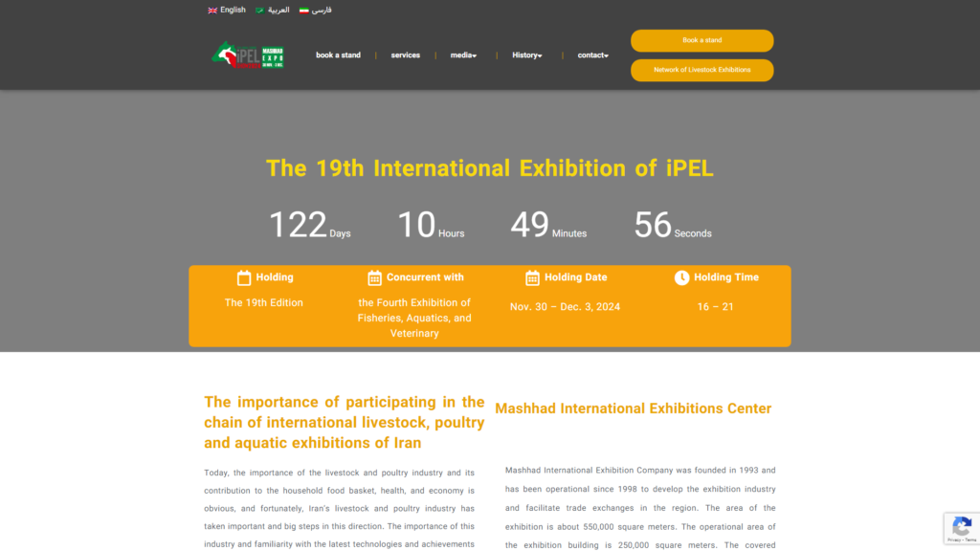Click the calendar icon beside Concurrent with
This screenshot has height=551, width=980.
pyautogui.click(x=374, y=278)
